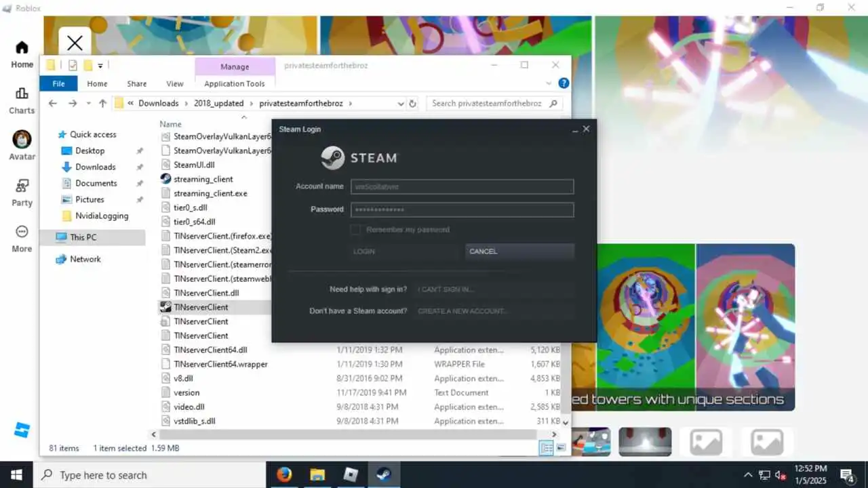Click the LOGIN button in Steam
This screenshot has width=868, height=488.
[405, 251]
